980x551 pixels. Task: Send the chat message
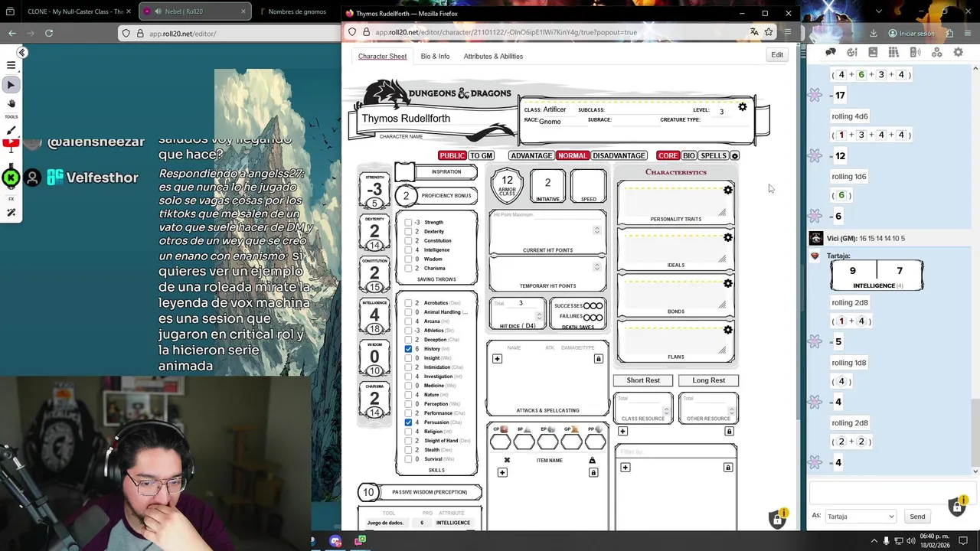(x=917, y=517)
